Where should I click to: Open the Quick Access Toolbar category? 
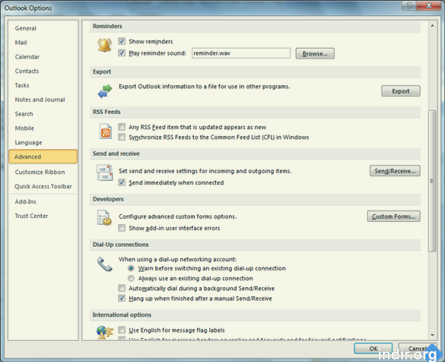click(x=43, y=186)
